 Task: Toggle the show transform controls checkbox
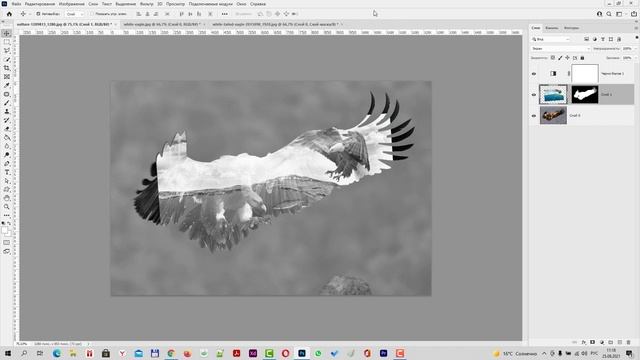pos(92,14)
